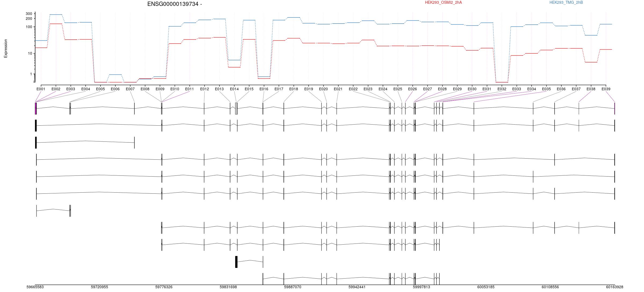Click exon label E023
The height and width of the screenshot is (292, 644).
point(368,89)
